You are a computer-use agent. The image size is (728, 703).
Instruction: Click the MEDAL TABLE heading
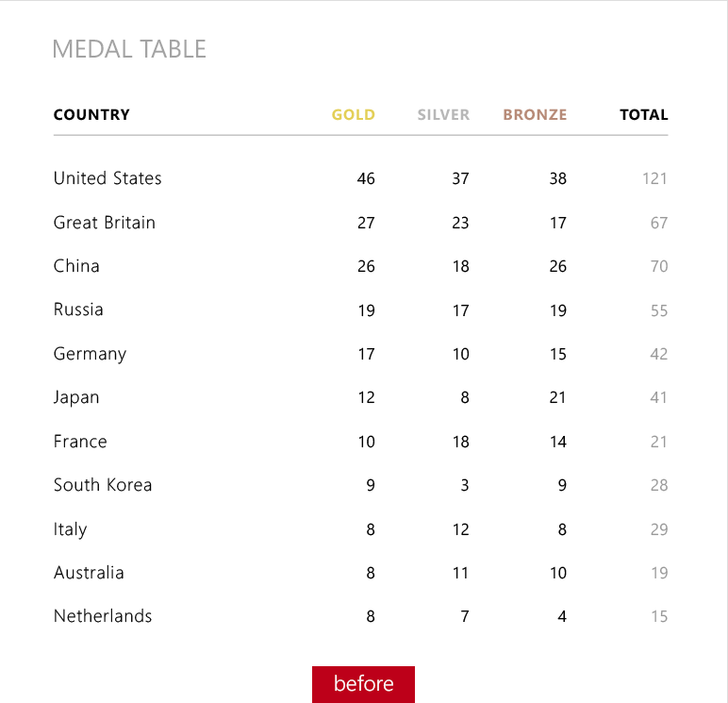[x=129, y=49]
